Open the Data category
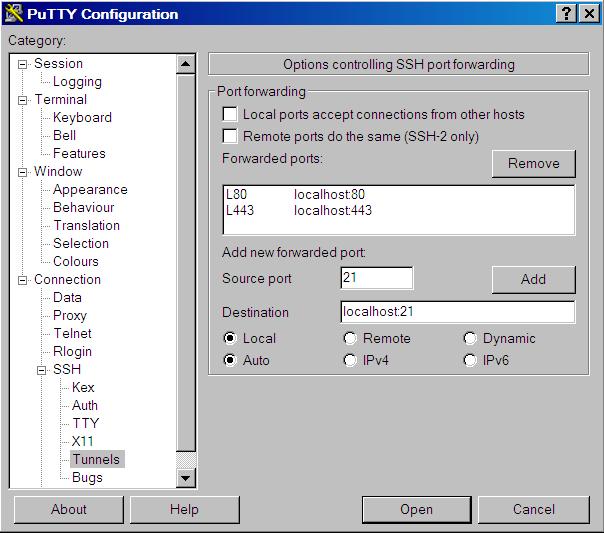The height and width of the screenshot is (533, 604). click(x=67, y=297)
